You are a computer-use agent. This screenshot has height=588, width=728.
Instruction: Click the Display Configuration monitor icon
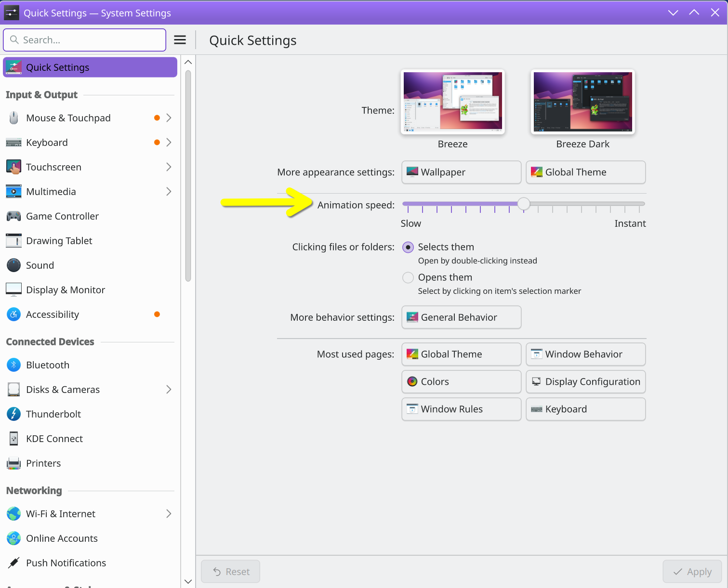click(537, 382)
